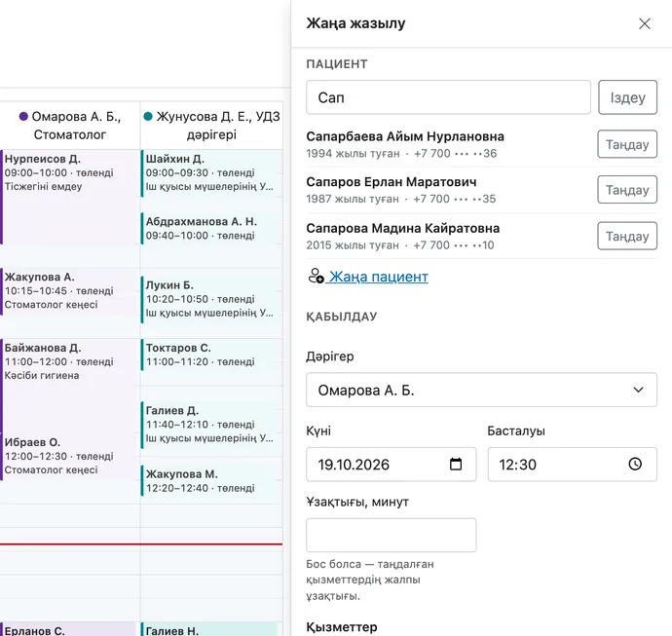672x636 pixels.
Task: Open Ибраев О. 12:00–12:30 appointment
Action: (68, 457)
